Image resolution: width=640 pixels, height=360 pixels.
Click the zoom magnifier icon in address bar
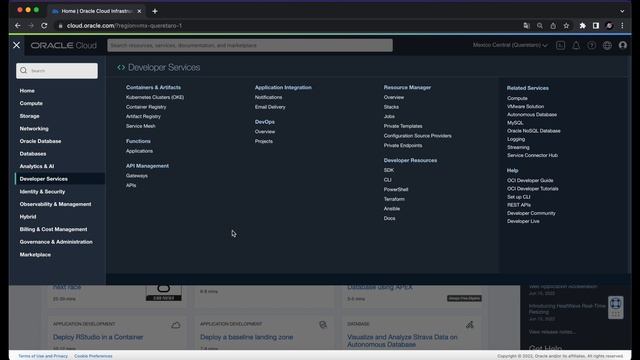tap(540, 26)
